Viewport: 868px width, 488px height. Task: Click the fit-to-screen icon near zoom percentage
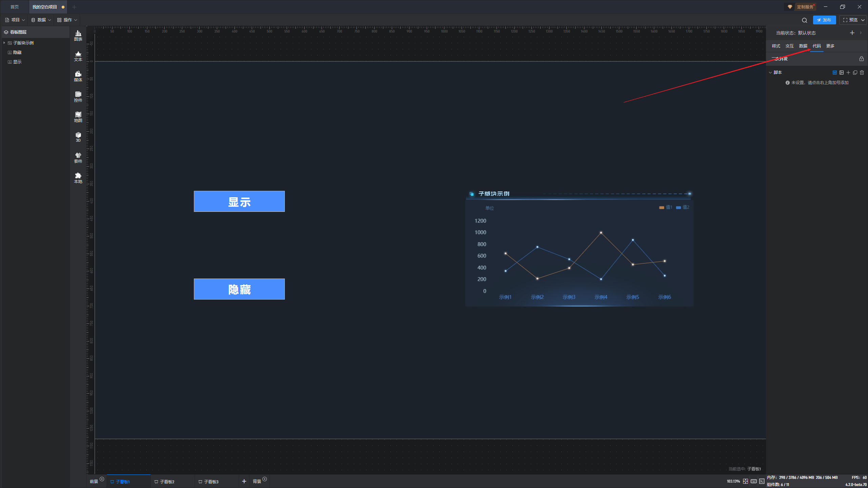745,481
